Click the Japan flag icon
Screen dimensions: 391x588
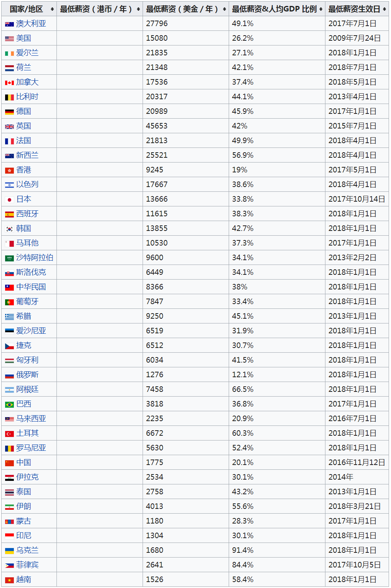pyautogui.click(x=9, y=200)
